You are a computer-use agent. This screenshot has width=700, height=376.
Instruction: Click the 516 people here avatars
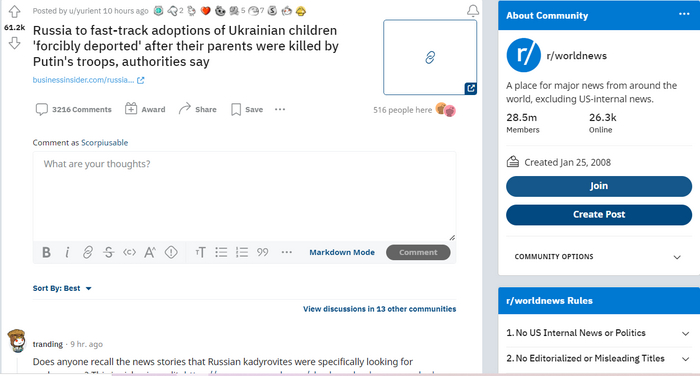click(446, 109)
